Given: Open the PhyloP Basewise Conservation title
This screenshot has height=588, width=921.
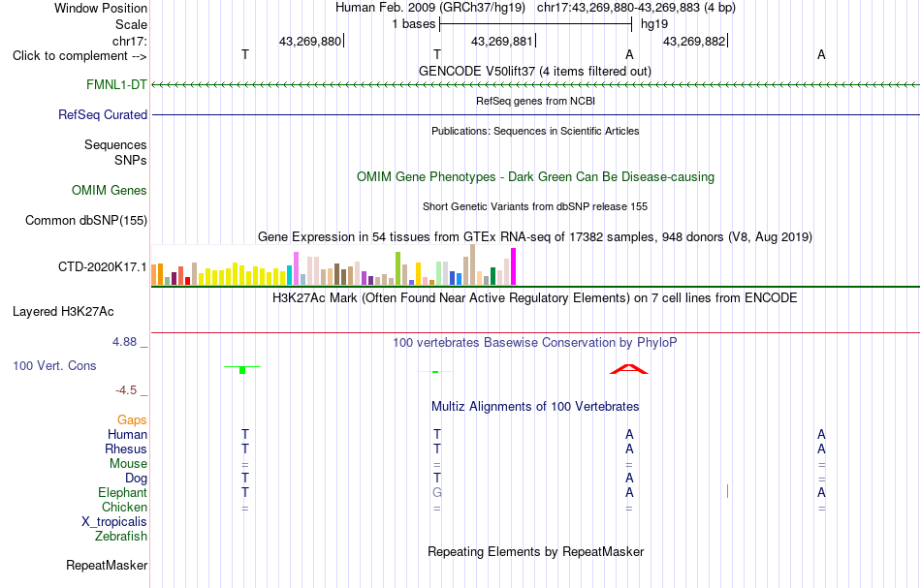Looking at the screenshot, I should coord(534,342).
